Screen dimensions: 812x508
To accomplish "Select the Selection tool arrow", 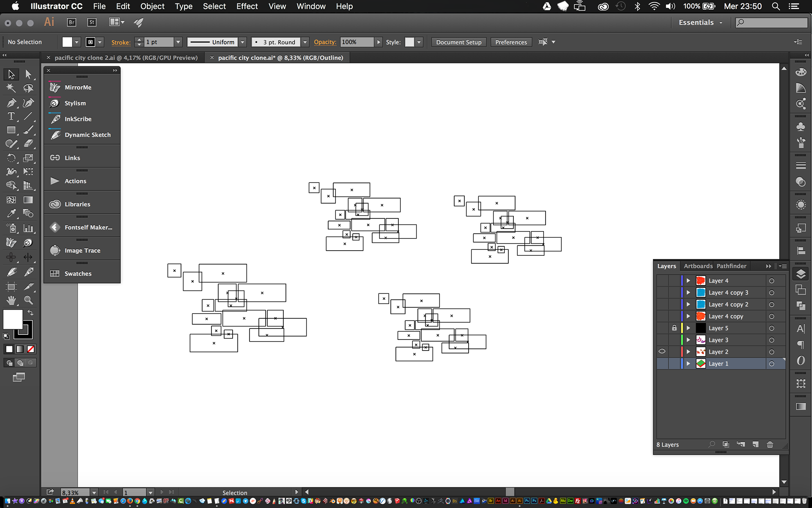I will click(11, 74).
